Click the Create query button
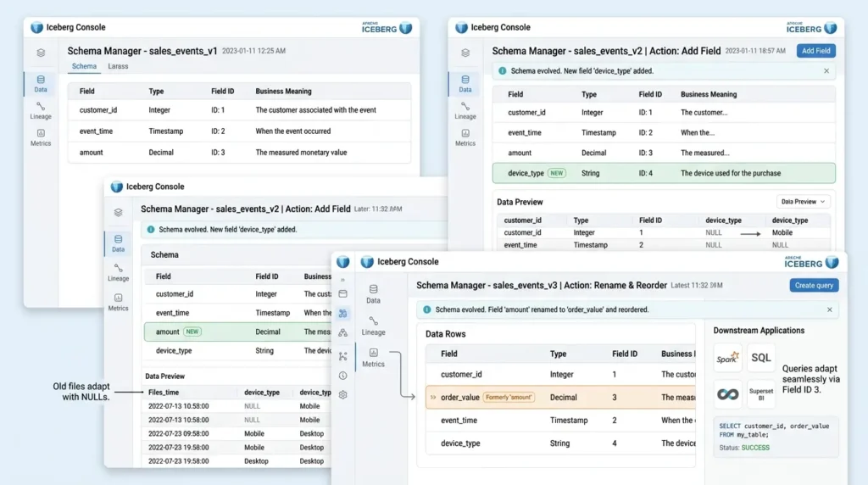The width and height of the screenshot is (868, 485). (814, 285)
